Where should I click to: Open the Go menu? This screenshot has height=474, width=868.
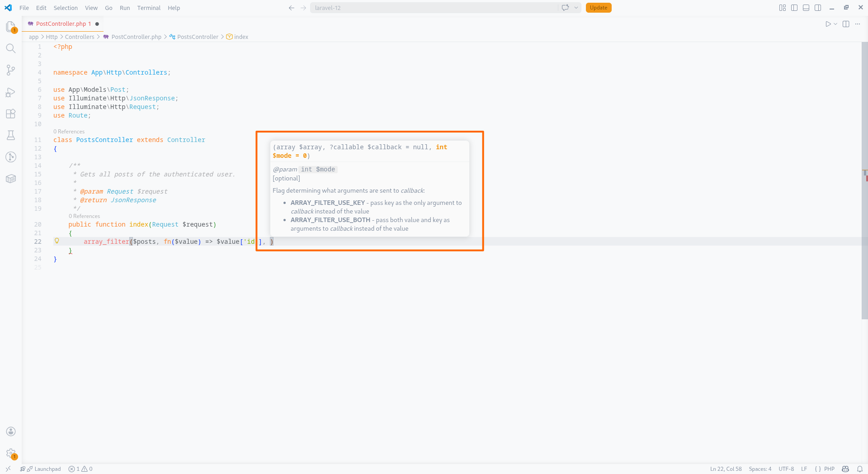108,8
